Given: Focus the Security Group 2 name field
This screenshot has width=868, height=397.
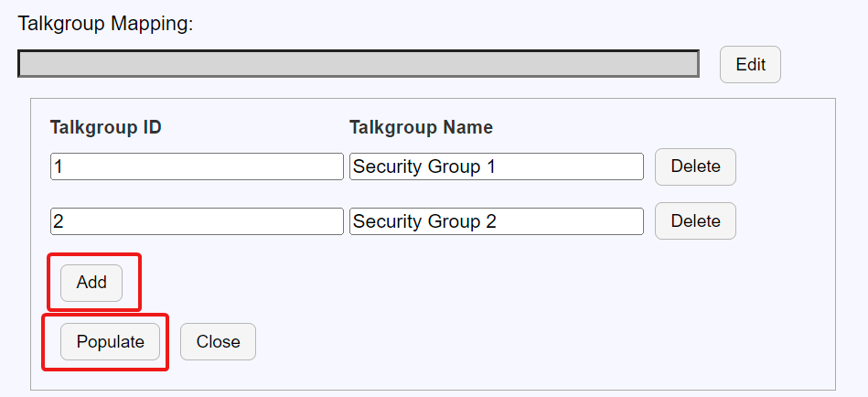Looking at the screenshot, I should pos(496,221).
